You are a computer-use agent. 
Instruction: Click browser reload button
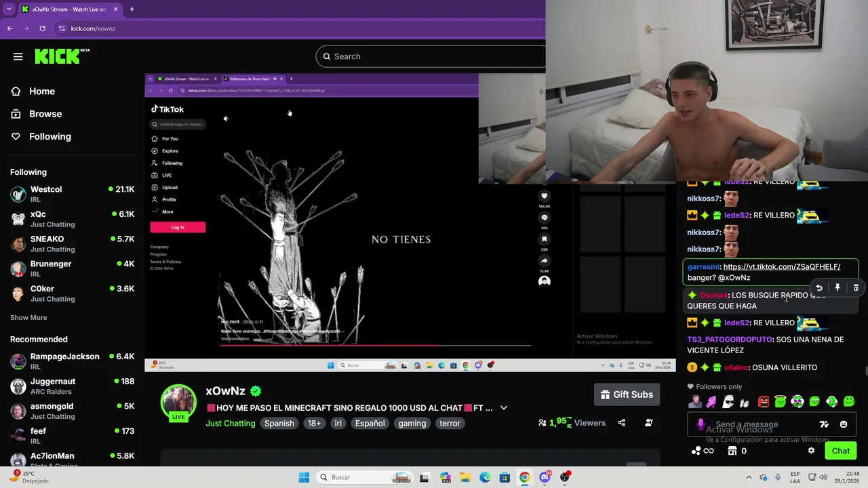(x=42, y=28)
